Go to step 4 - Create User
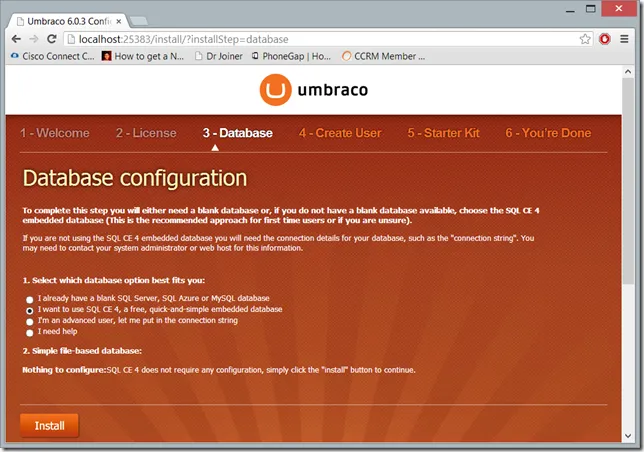The width and height of the screenshot is (644, 452). [x=340, y=133]
